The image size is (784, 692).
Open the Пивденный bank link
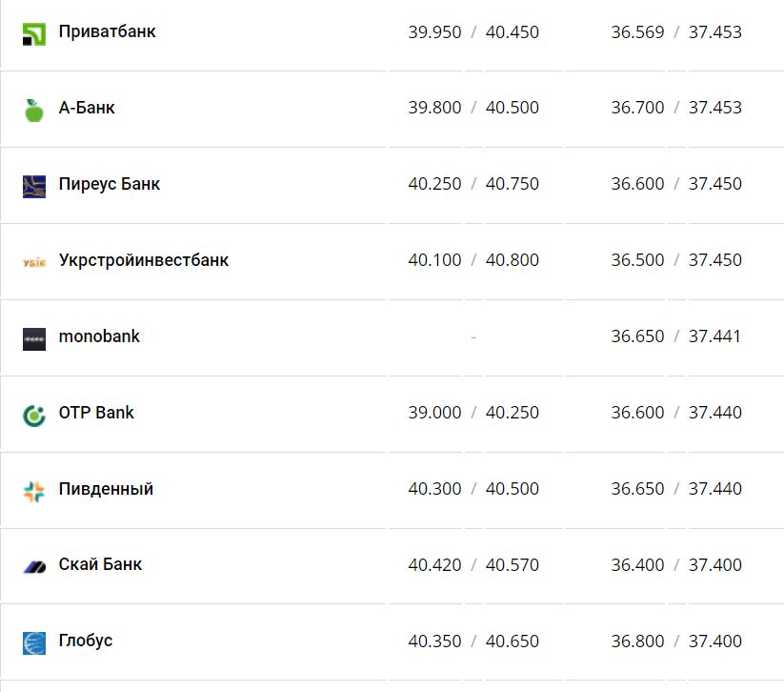coord(106,489)
